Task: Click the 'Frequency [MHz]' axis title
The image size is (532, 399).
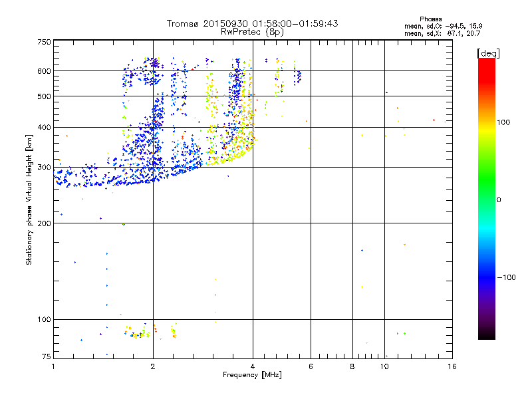Action: (x=252, y=375)
